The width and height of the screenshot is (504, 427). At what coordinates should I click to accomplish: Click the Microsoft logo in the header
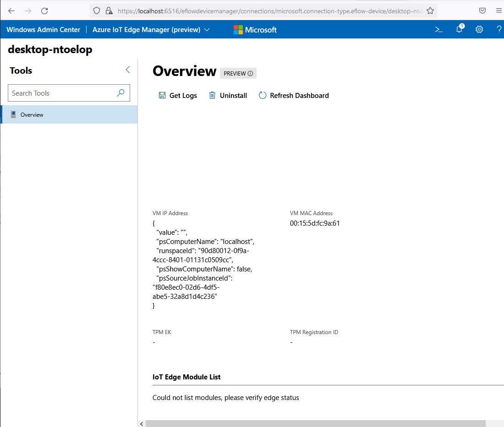click(238, 29)
